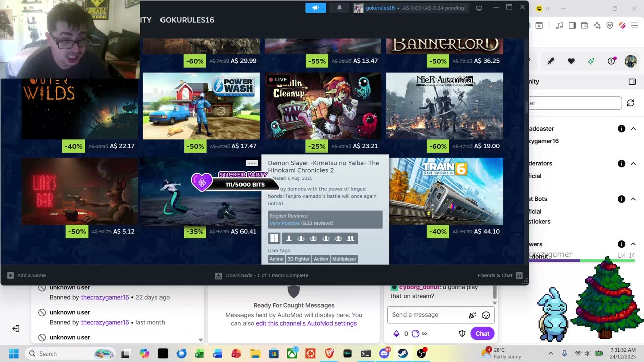This screenshot has height=362, width=644.
Task: Open Discord from the Windows taskbar
Action: [384, 354]
